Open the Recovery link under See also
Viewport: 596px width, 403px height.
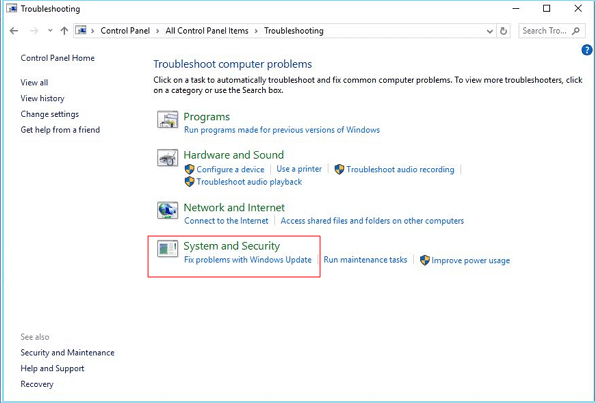(x=37, y=384)
